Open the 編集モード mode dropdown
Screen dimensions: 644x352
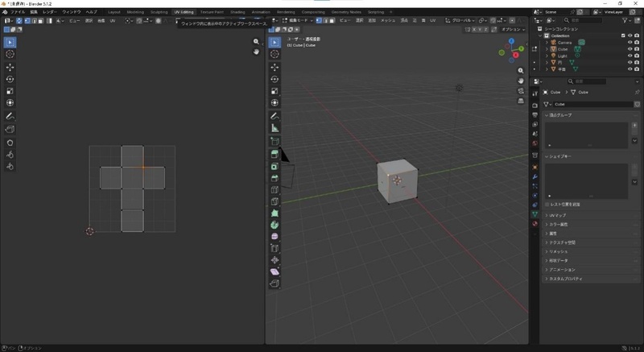click(x=297, y=20)
